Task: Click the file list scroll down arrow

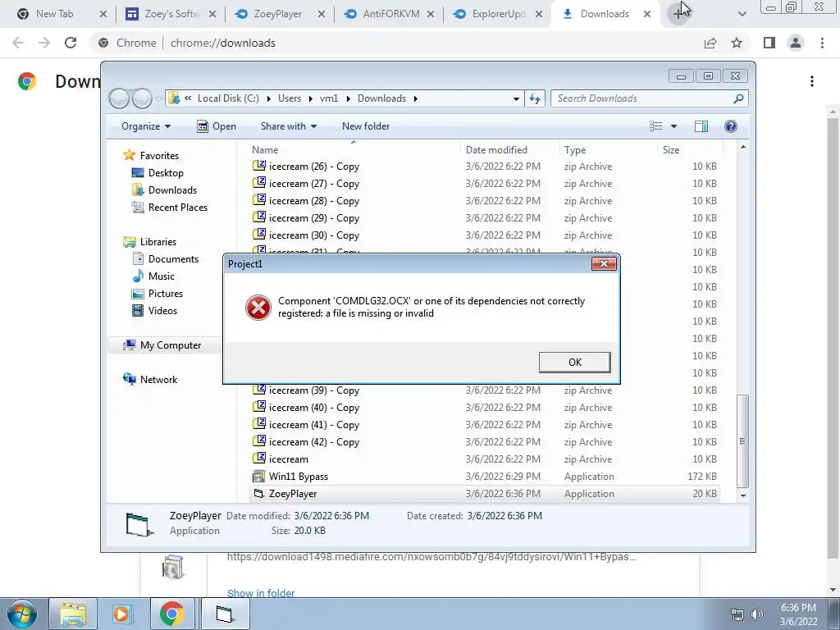Action: [742, 495]
